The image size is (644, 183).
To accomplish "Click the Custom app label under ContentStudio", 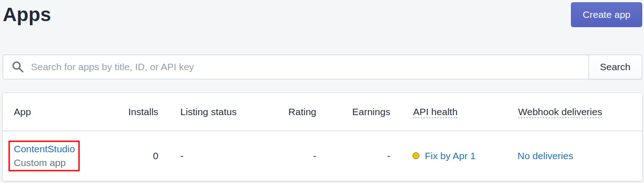I will point(40,163).
